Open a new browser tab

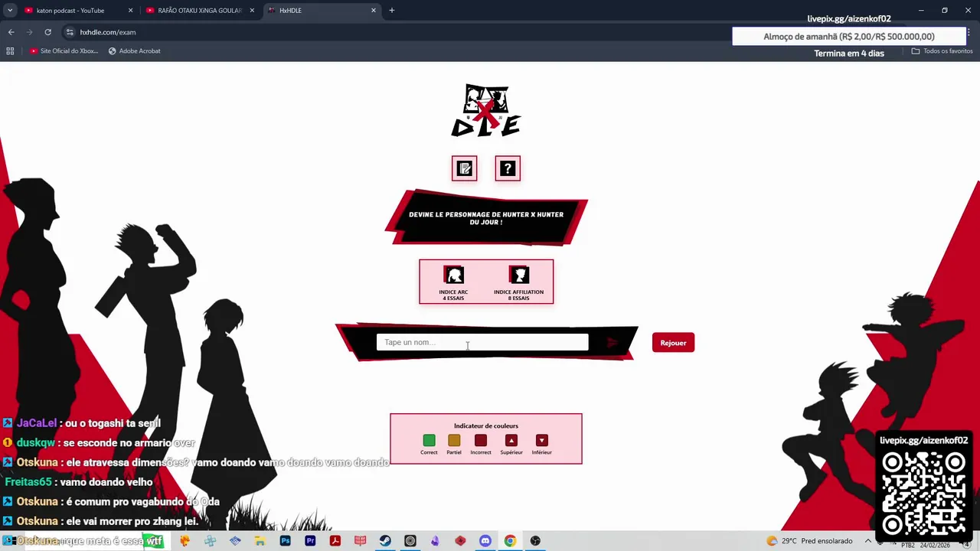[392, 11]
